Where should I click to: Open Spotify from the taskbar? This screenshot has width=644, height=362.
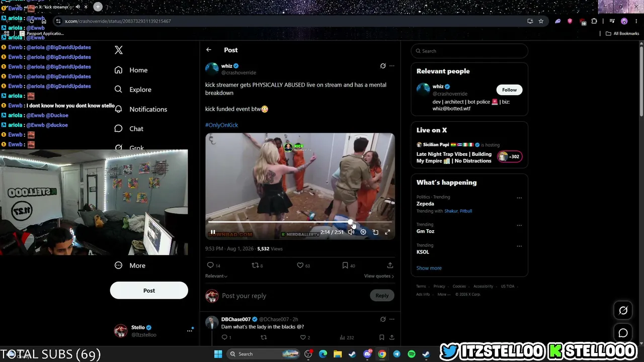(412, 354)
